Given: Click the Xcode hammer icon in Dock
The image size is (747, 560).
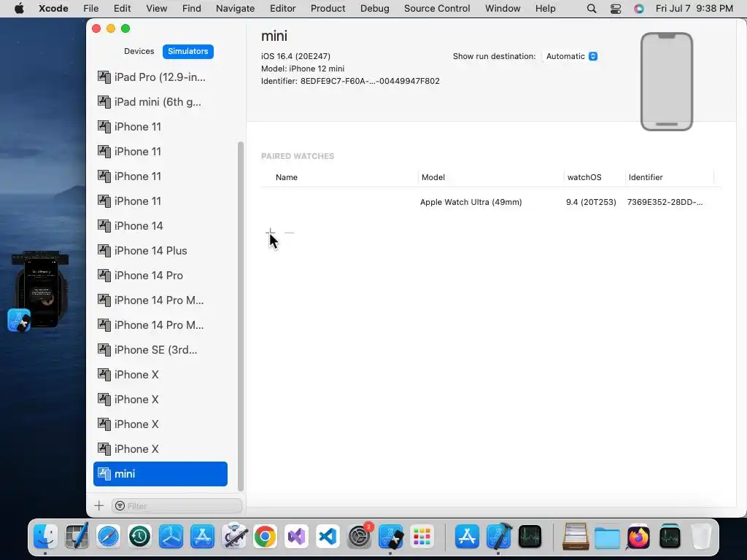Looking at the screenshot, I should tap(498, 537).
